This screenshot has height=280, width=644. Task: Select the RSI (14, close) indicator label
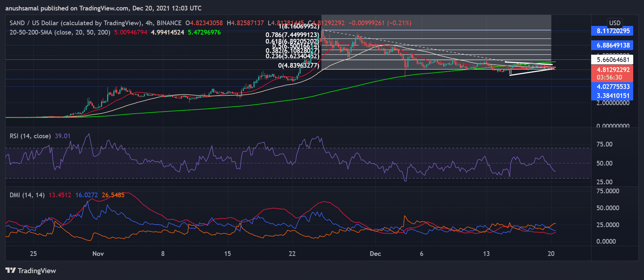click(30, 136)
